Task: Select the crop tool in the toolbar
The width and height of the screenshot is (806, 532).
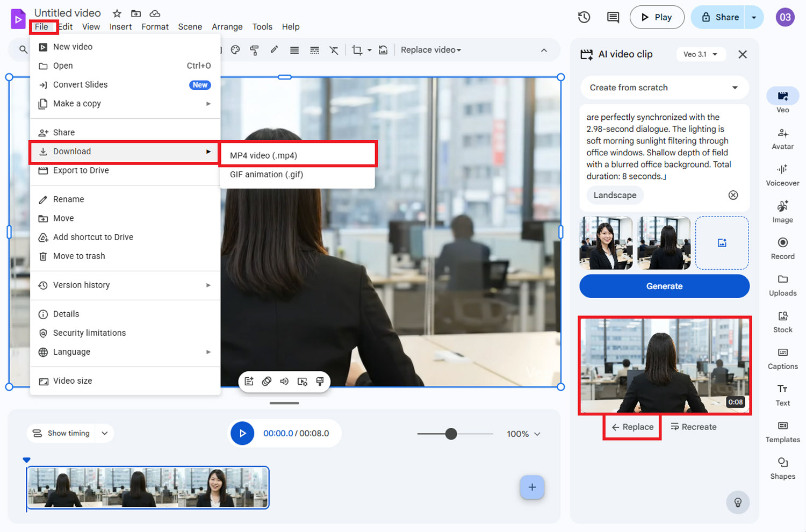Action: [x=357, y=49]
